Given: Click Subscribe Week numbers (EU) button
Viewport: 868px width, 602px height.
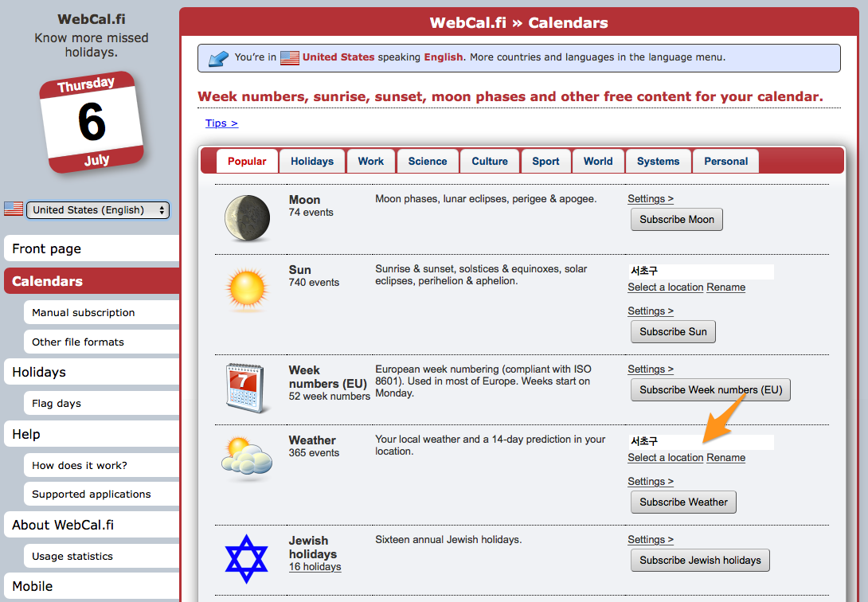Looking at the screenshot, I should [x=711, y=390].
